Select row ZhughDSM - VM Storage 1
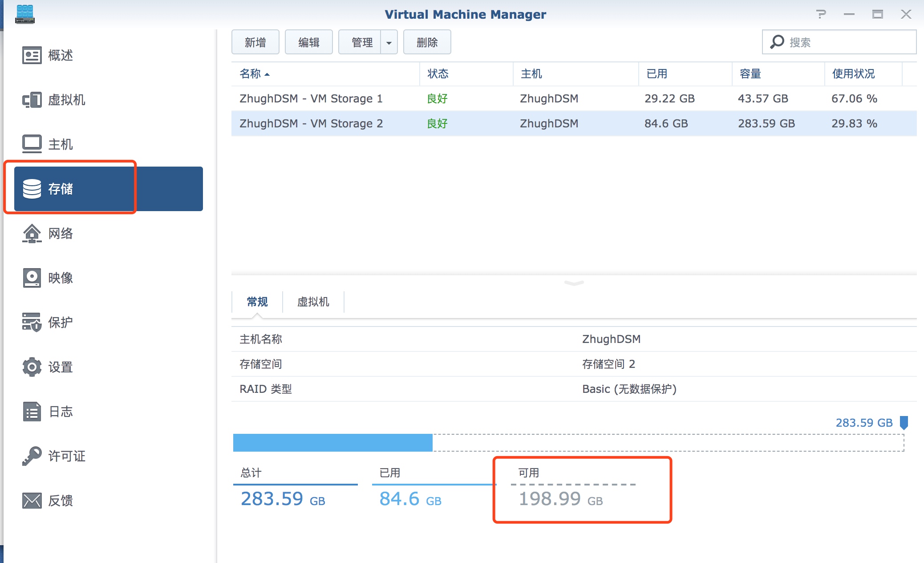The width and height of the screenshot is (924, 563). [x=574, y=98]
